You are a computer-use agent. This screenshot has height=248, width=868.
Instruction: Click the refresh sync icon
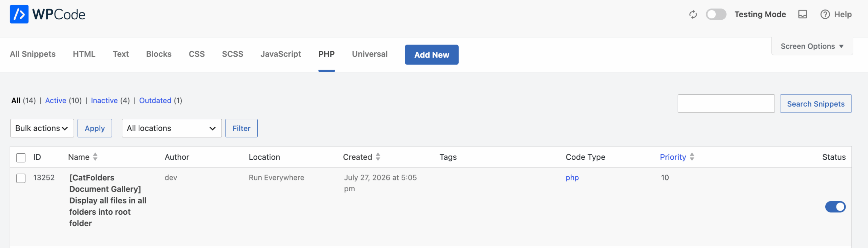[693, 14]
